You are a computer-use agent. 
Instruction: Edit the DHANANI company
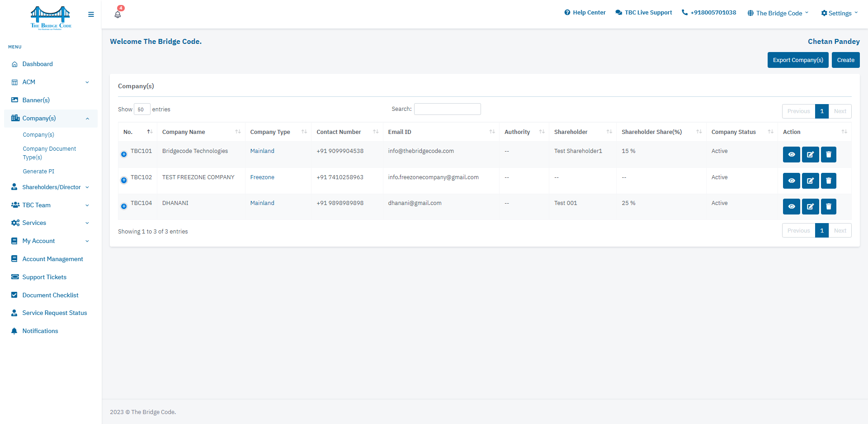pyautogui.click(x=810, y=206)
